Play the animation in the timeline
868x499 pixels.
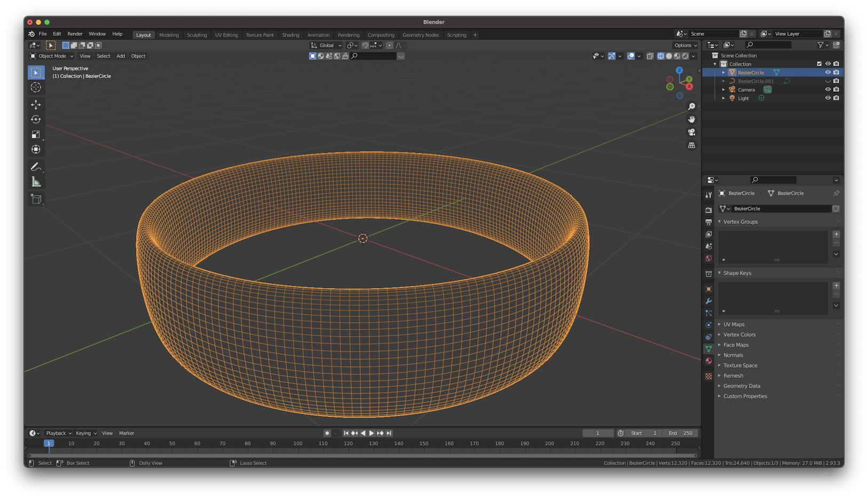[372, 433]
